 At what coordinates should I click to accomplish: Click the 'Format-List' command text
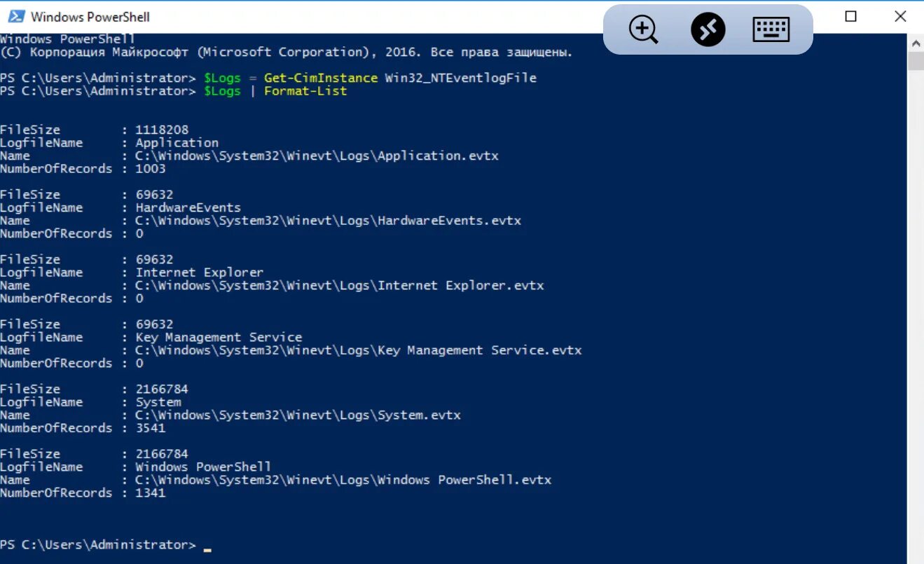[x=305, y=91]
